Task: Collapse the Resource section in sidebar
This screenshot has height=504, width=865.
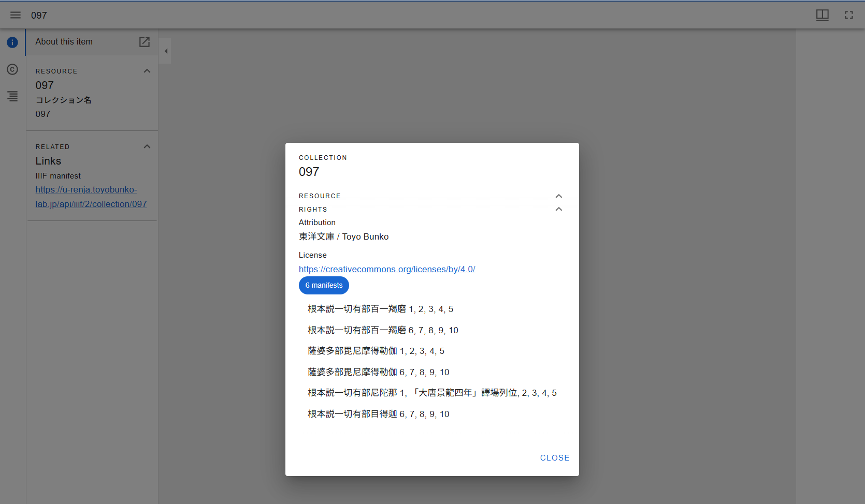Action: [147, 71]
